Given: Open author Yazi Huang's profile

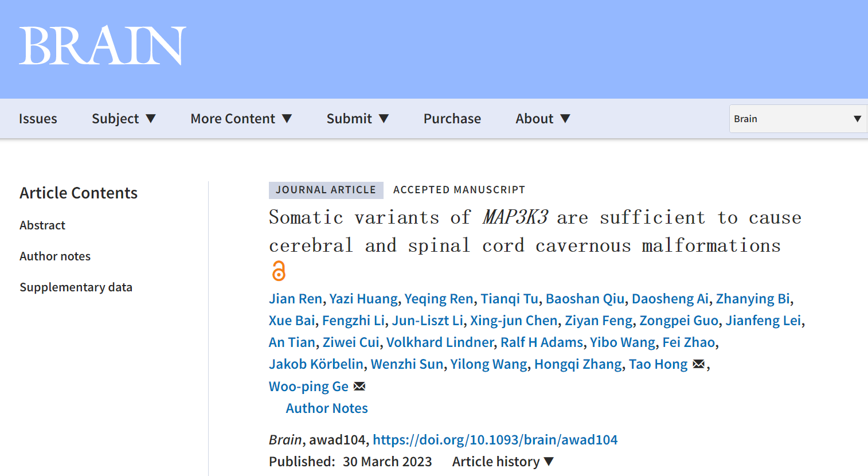Looking at the screenshot, I should click(363, 299).
